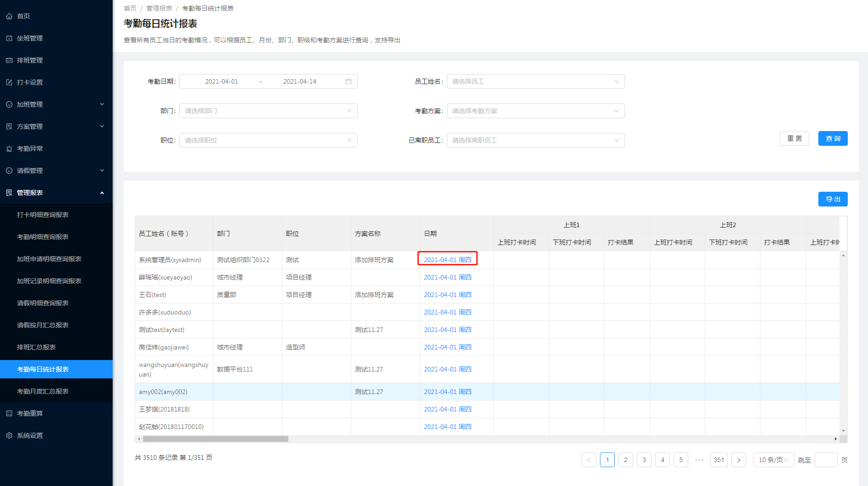Click the 跳至 page jump input field
The height and width of the screenshot is (486, 868).
click(x=826, y=460)
